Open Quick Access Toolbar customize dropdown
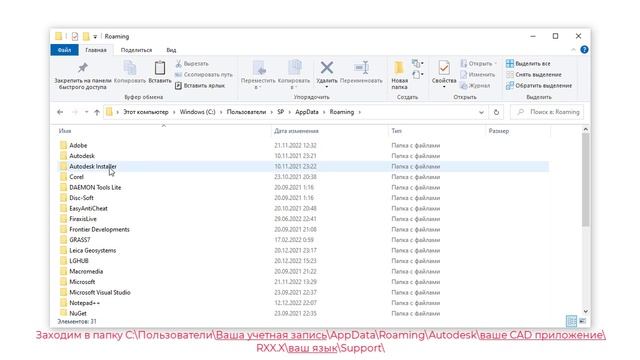640x360 pixels. pos(95,36)
